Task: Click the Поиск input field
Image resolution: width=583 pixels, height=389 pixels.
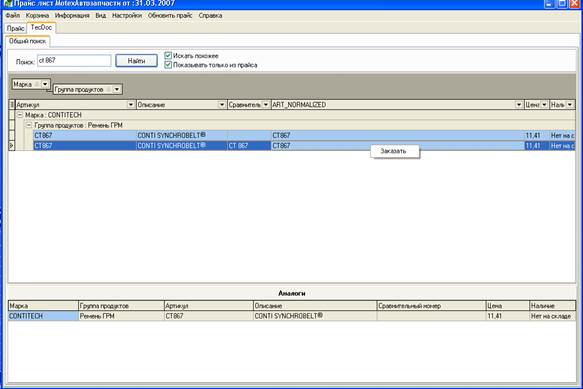Action: click(74, 61)
